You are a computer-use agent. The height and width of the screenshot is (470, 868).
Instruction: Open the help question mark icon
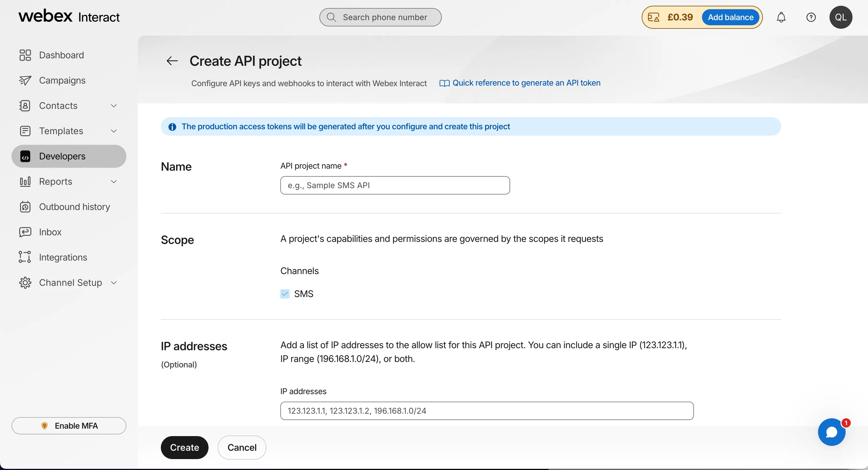[x=811, y=17]
